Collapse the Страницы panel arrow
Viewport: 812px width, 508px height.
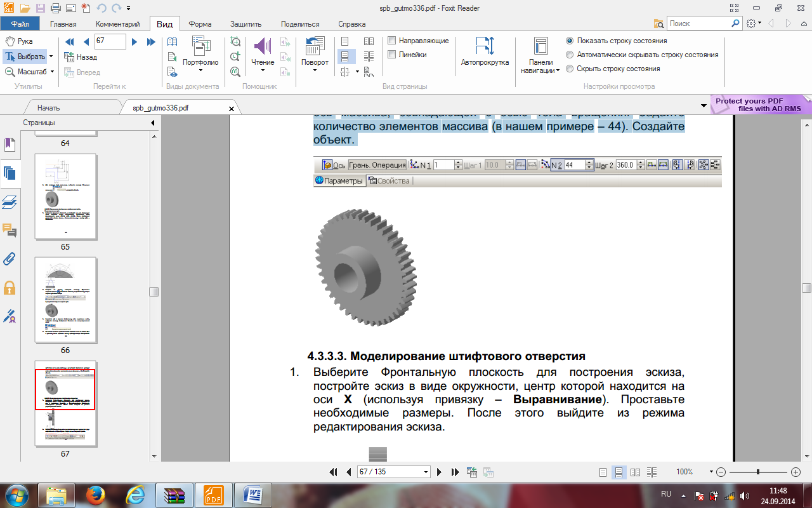(x=153, y=123)
